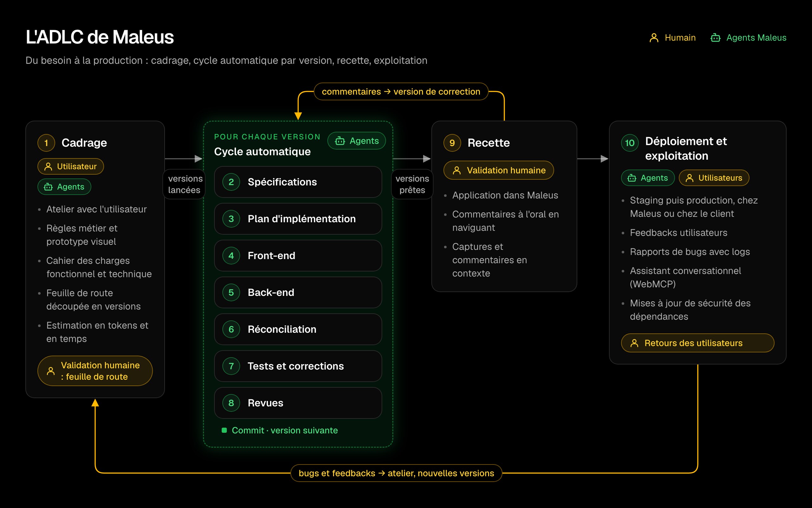The width and height of the screenshot is (812, 508).
Task: Click the versions prêtes label
Action: pos(412,184)
